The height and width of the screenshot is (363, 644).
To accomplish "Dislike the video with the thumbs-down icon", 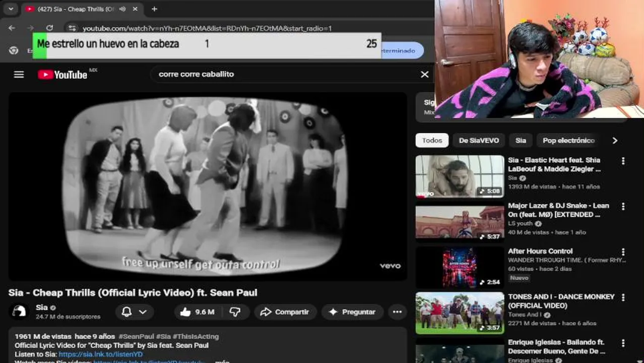I will [x=235, y=312].
